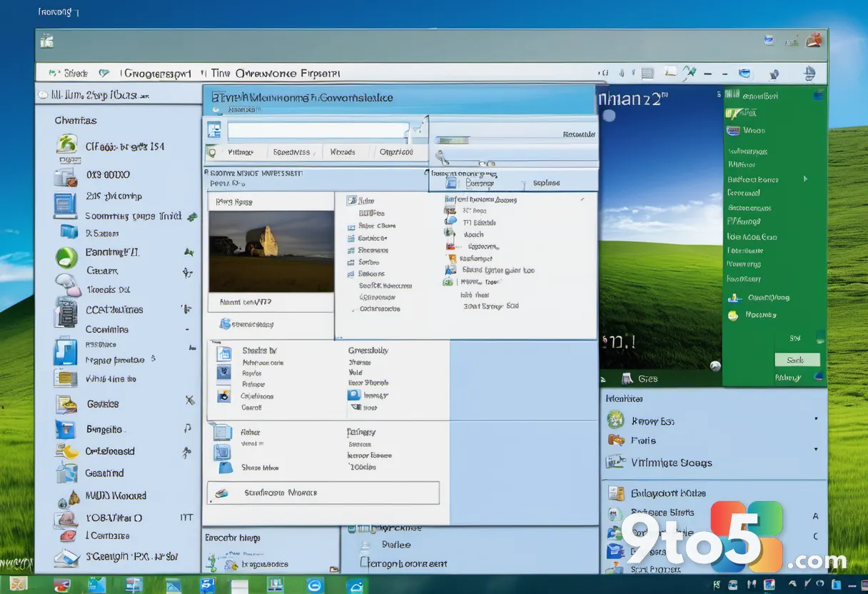This screenshot has height=594, width=868.
Task: Open the "Tine" menu
Action: [x=220, y=73]
